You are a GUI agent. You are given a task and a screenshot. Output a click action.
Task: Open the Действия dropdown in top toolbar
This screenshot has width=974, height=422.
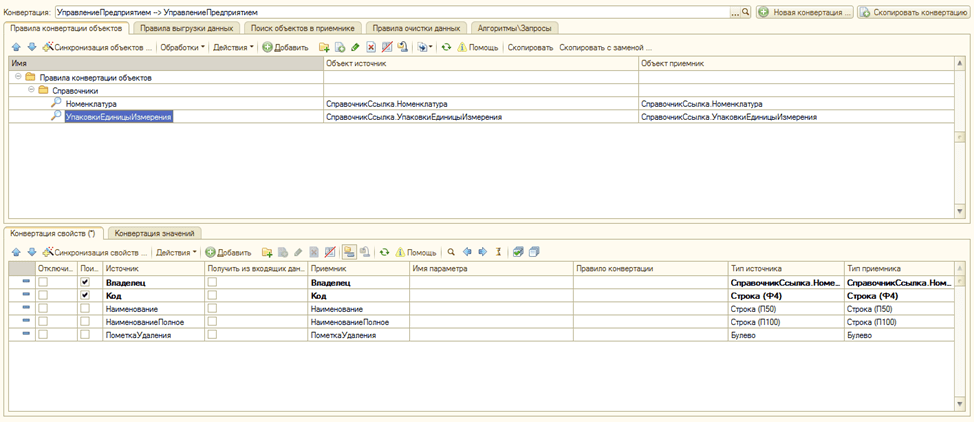[x=233, y=47]
